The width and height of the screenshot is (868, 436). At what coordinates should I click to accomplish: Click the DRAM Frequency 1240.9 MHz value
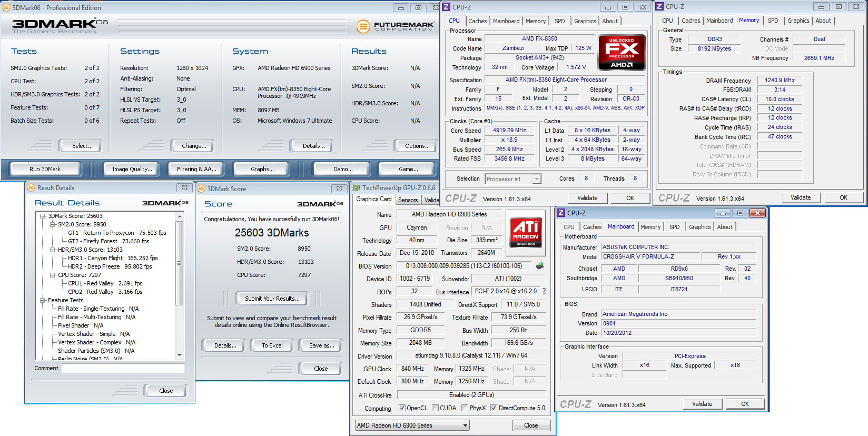point(780,80)
